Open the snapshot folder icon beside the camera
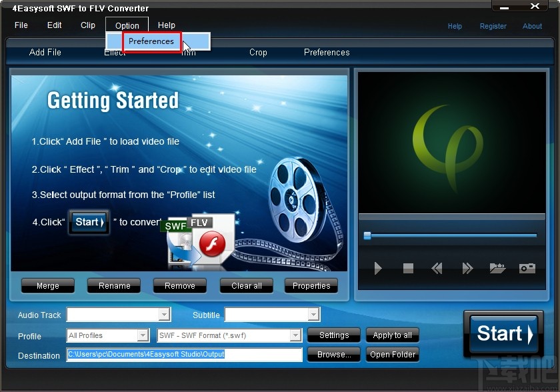Image resolution: width=560 pixels, height=392 pixels. pyautogui.click(x=497, y=268)
